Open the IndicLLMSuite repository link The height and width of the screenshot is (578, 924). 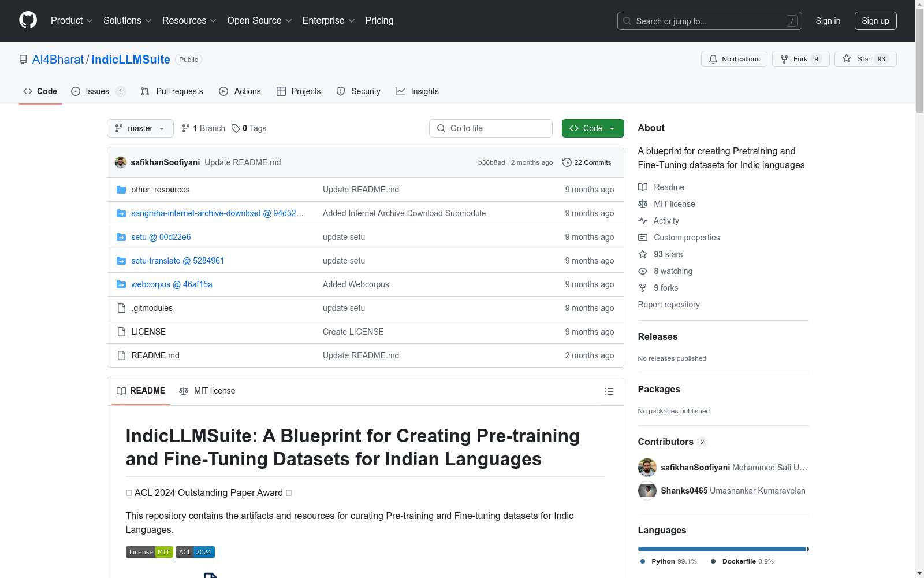[131, 60]
